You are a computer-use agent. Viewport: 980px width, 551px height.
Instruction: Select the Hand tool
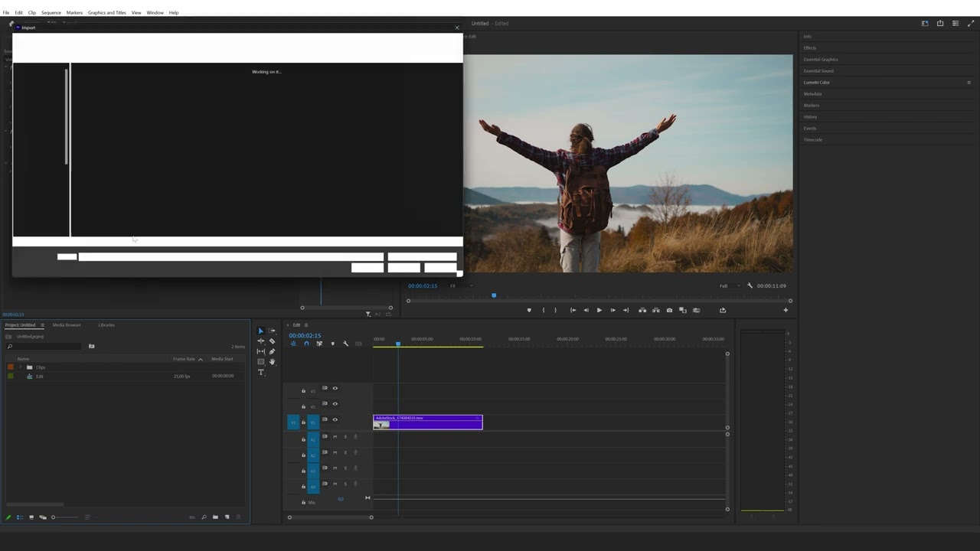pos(272,361)
